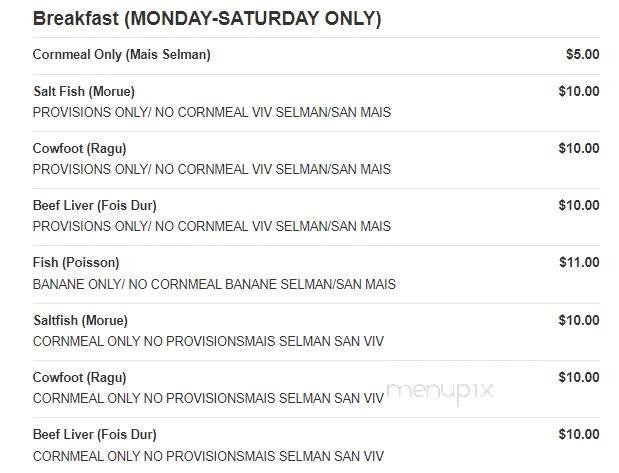The height and width of the screenshot is (473, 619).
Task: Click the $10.00 price of cornmeal-only Cowfoot
Action: tap(578, 377)
